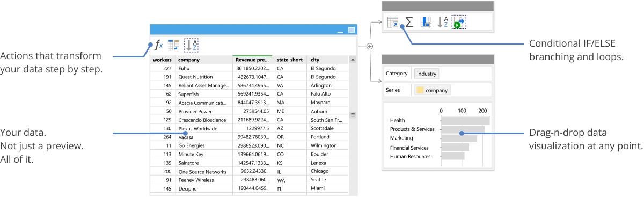
Task: Click the import table icon in top-right panel
Action: (392, 22)
